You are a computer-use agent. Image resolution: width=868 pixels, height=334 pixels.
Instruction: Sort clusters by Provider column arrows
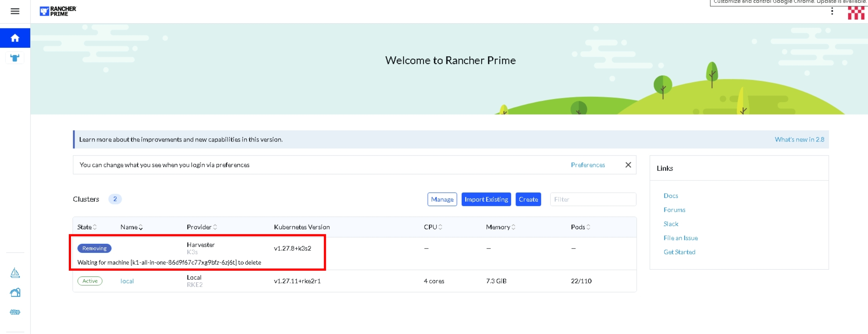pyautogui.click(x=215, y=227)
